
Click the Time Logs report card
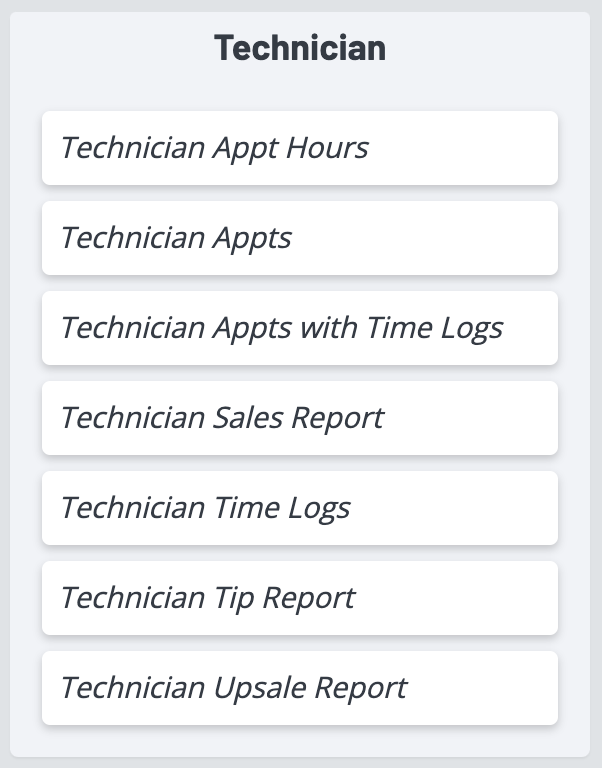coord(299,508)
